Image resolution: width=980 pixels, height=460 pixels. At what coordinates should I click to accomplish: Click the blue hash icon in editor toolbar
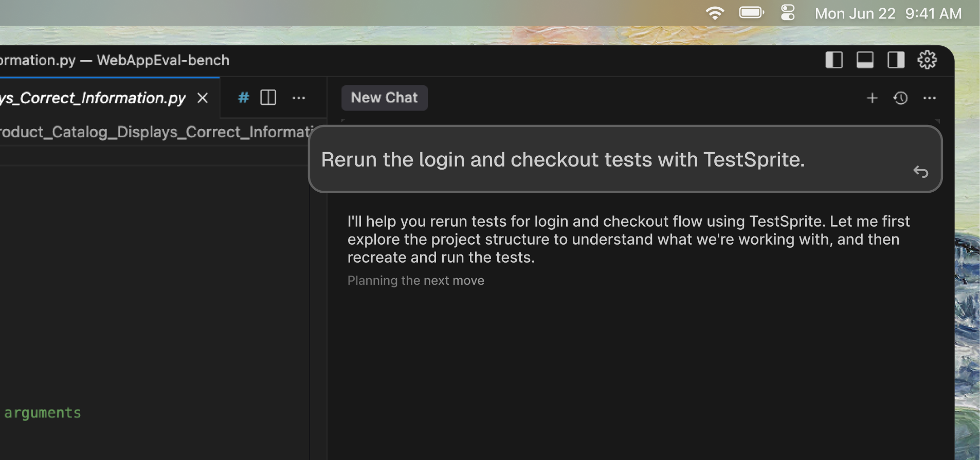pos(244,98)
